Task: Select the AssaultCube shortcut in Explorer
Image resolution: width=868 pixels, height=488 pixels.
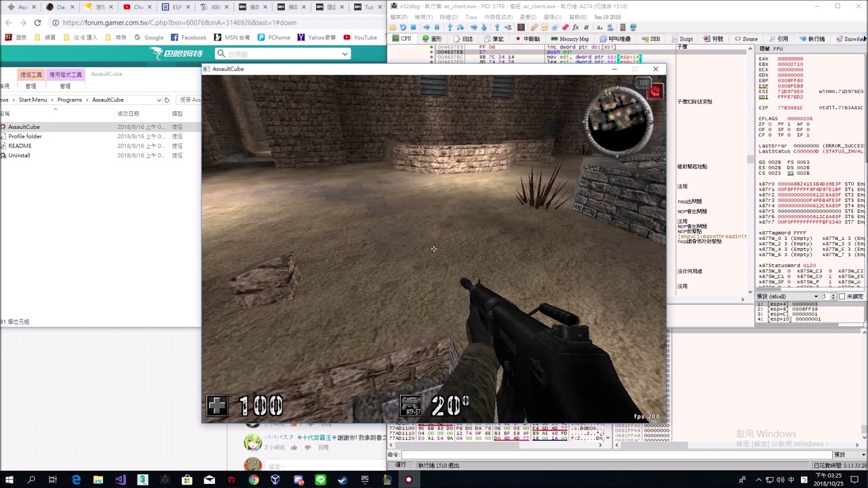Action: click(20, 127)
